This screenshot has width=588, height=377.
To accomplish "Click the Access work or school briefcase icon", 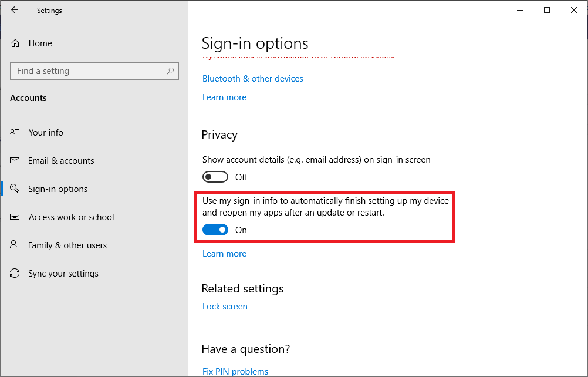I will click(x=16, y=217).
